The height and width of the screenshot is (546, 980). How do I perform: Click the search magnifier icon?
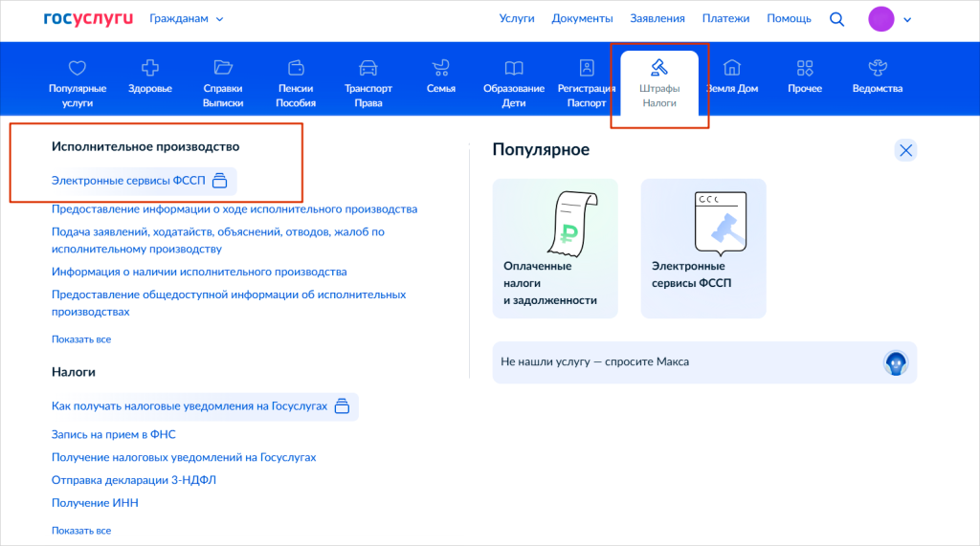point(836,18)
